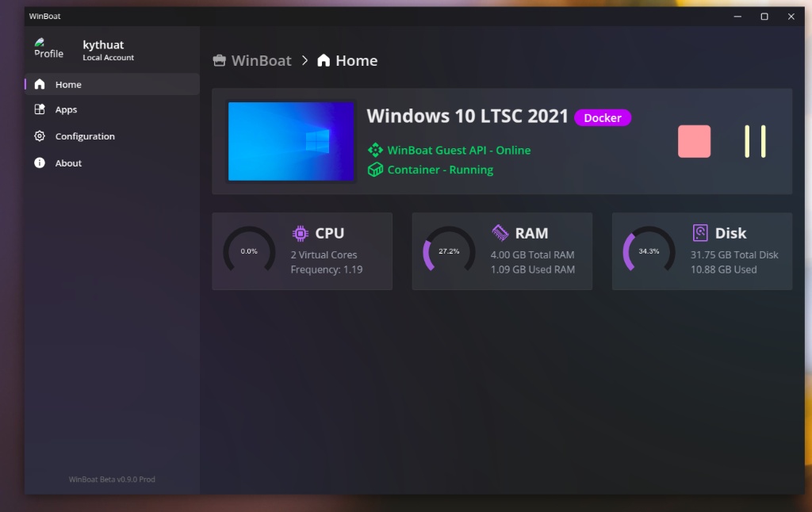Click the About info icon
Image resolution: width=812 pixels, height=512 pixels.
click(x=40, y=162)
